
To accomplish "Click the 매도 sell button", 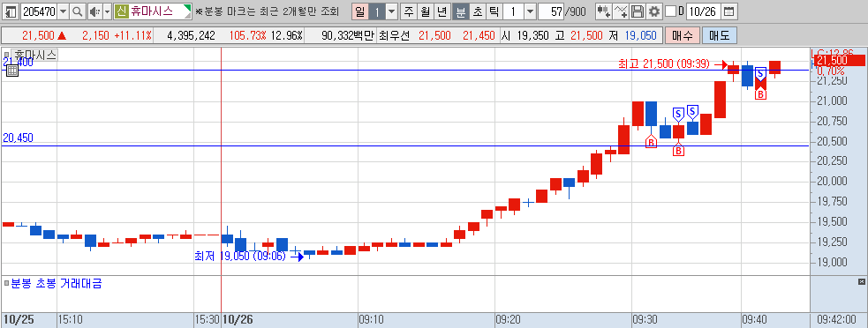I will [x=720, y=35].
